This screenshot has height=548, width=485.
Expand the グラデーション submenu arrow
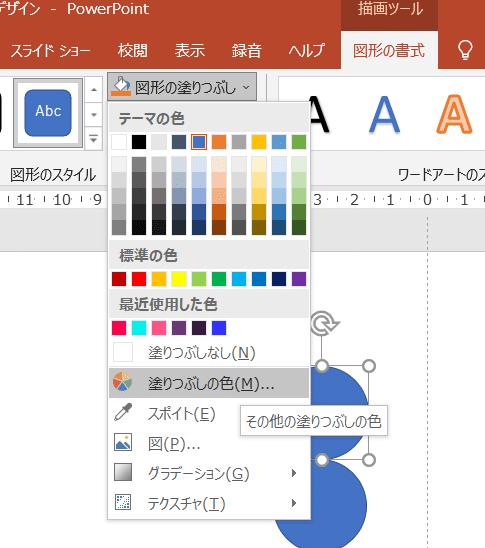point(294,473)
